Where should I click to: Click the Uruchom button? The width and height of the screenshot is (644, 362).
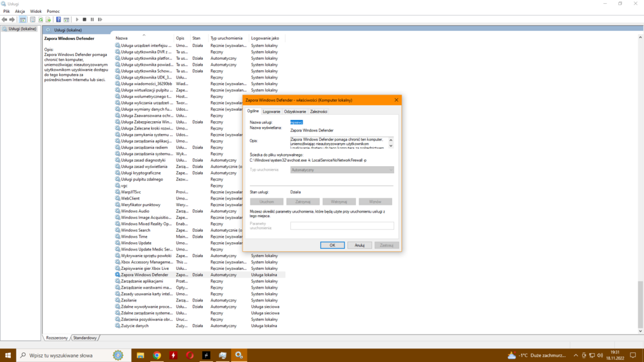coord(267,202)
